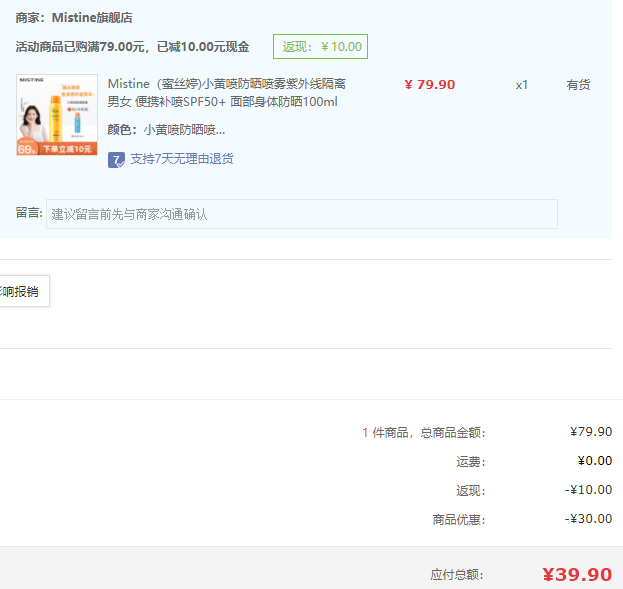Click the 商品优惠 value -¥30.00

point(588,519)
